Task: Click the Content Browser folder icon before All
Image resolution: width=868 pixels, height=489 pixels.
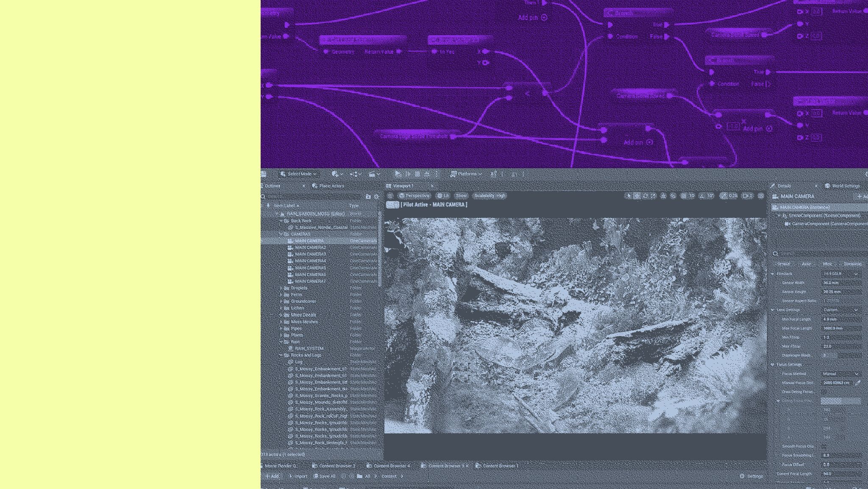Action: (359, 476)
